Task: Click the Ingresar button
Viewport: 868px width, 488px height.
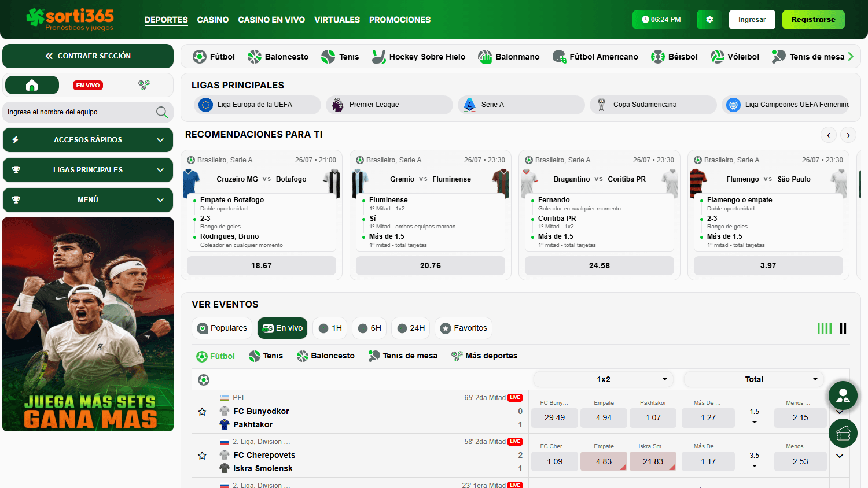Action: pos(752,20)
